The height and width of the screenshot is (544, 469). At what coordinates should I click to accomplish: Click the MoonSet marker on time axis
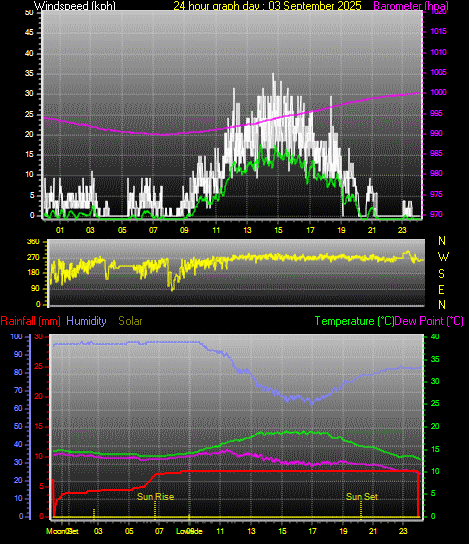pos(62,531)
